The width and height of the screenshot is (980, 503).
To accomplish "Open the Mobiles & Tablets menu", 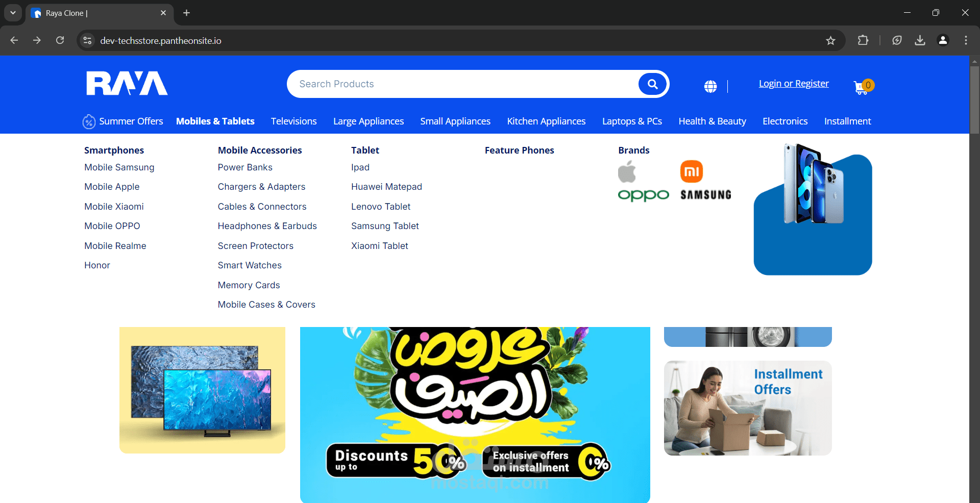I will point(215,121).
